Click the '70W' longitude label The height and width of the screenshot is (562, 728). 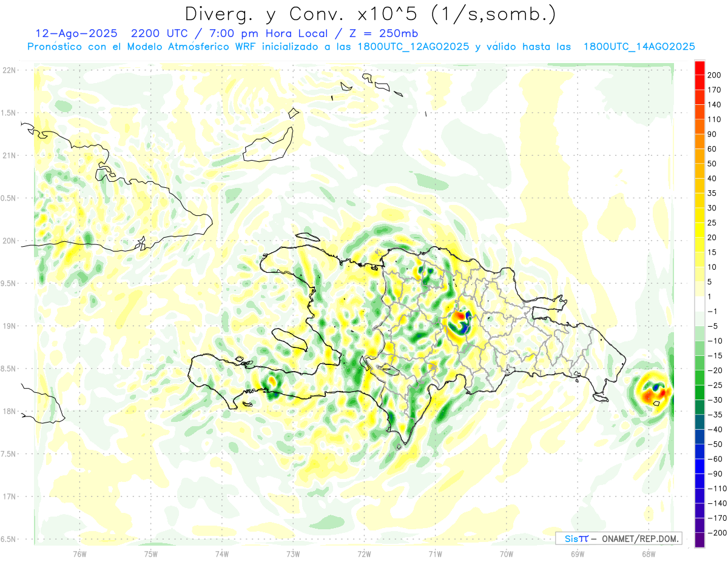click(506, 554)
